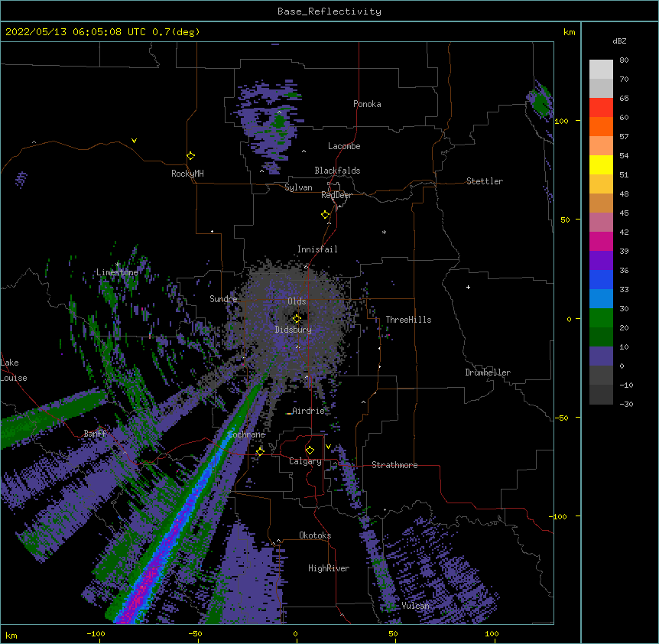
Task: Click the Lake Louise label
Action: [14, 370]
